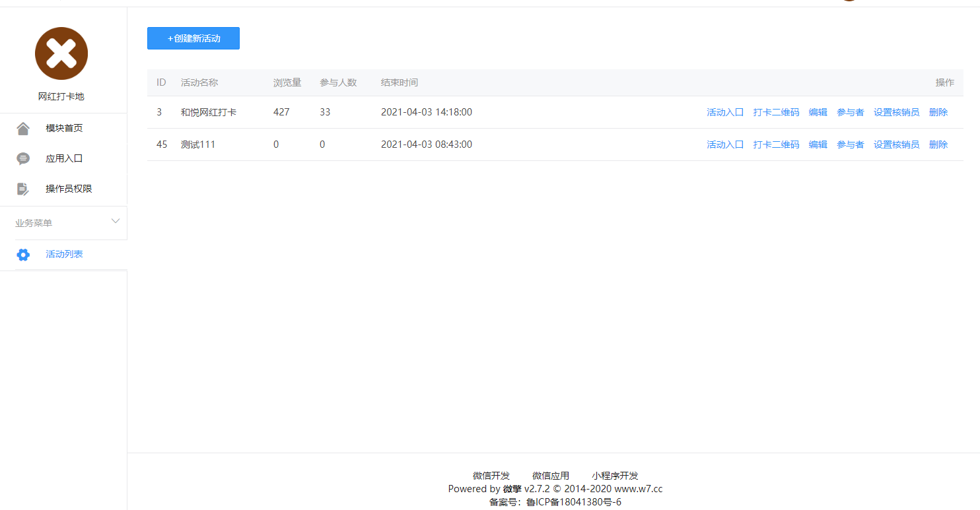Click the 小程序开发 footer link

[x=615, y=476]
